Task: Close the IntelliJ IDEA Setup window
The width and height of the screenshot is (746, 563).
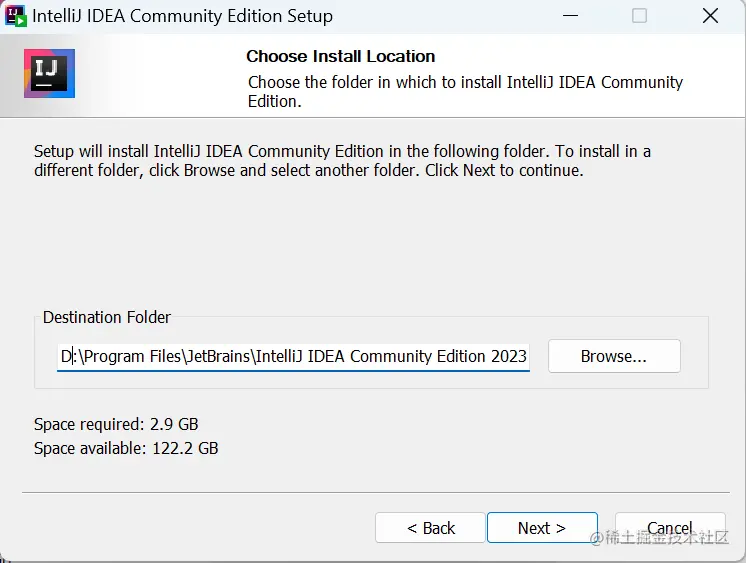Action: pyautogui.click(x=710, y=16)
